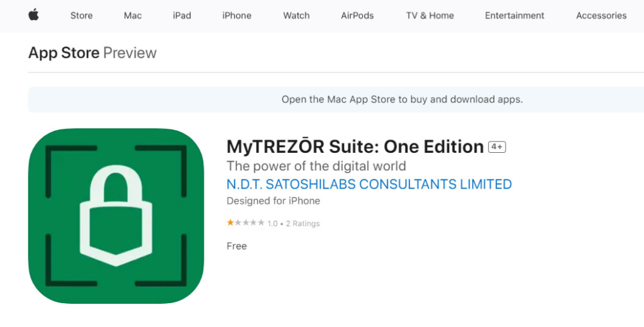Click the MyTREZOR green padlock app icon
Image resolution: width=644 pixels, height=327 pixels.
tap(116, 216)
